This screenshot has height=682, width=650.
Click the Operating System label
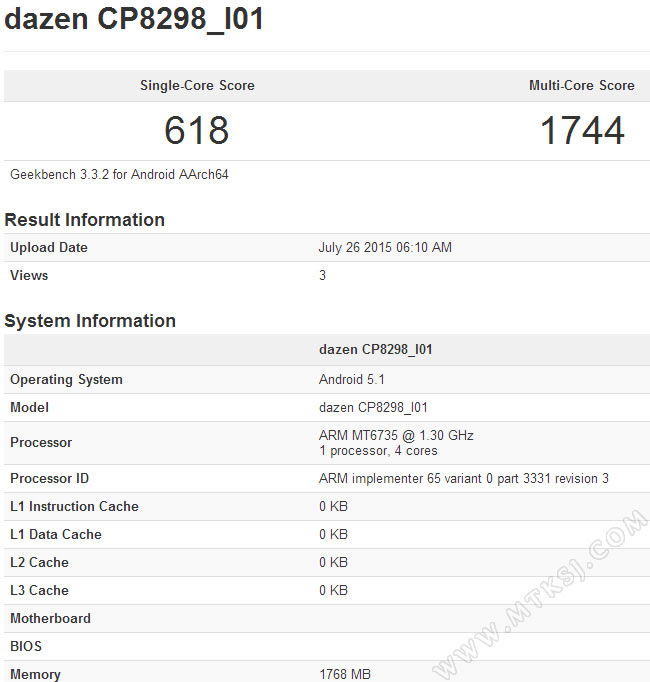click(66, 380)
